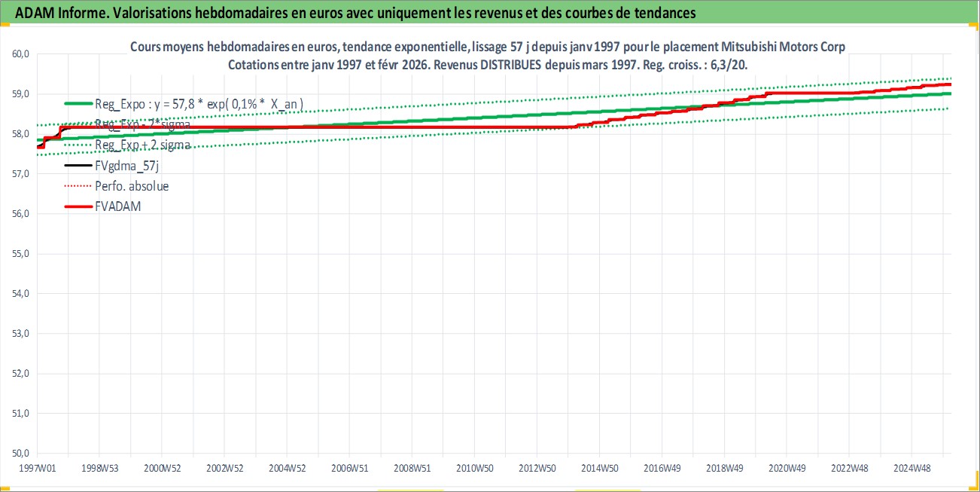The height and width of the screenshot is (492, 980).
Task: Click the y-axis label 54,0
Action: tap(20, 294)
